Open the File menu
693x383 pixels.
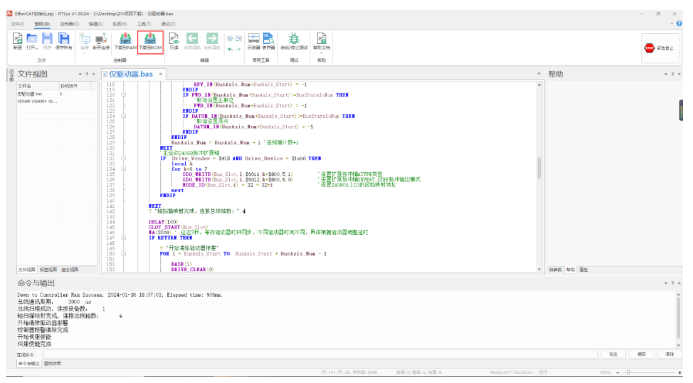[17, 24]
